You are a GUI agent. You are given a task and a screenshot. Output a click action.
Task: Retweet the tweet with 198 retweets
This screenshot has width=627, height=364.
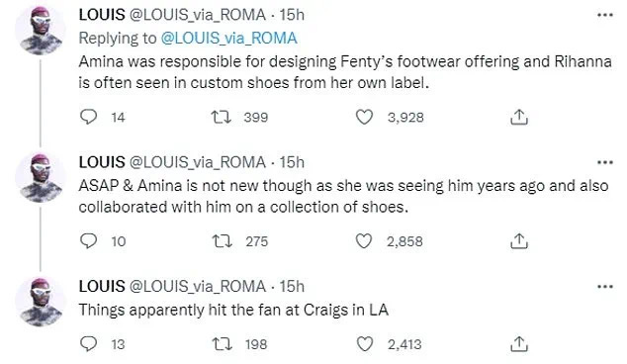222,344
